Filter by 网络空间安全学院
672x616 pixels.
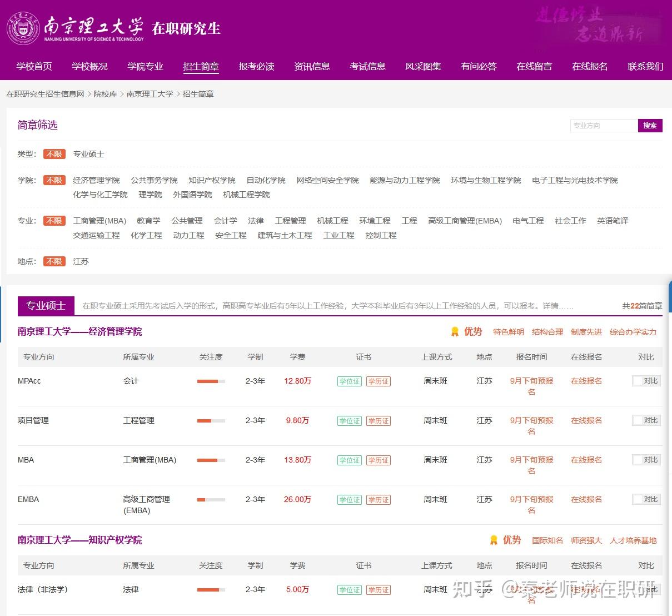click(x=328, y=180)
